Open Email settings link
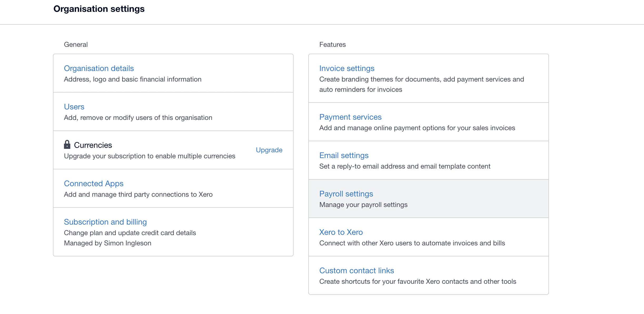 click(x=344, y=155)
